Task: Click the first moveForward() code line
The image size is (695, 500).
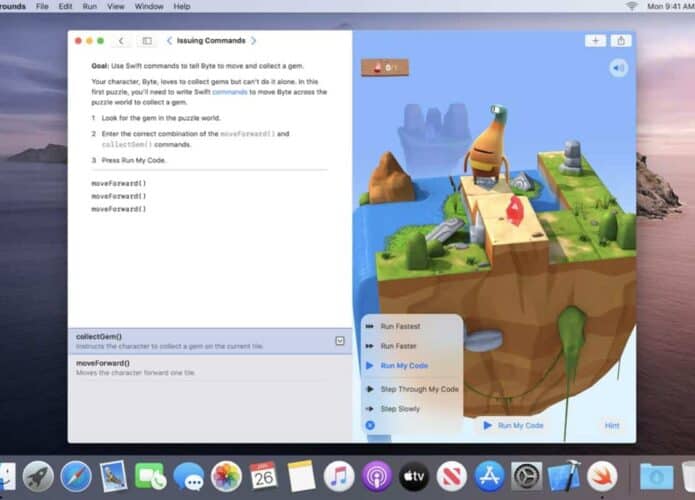Action: 118,183
